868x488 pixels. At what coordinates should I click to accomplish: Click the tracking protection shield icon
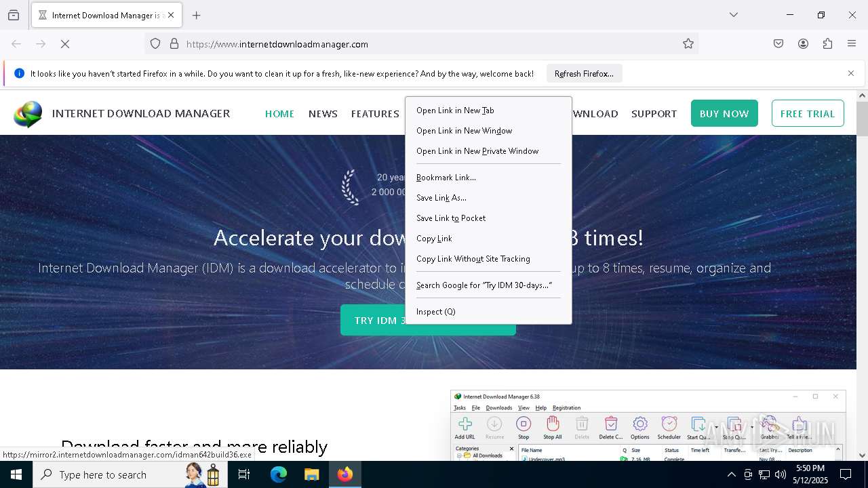[x=155, y=44]
